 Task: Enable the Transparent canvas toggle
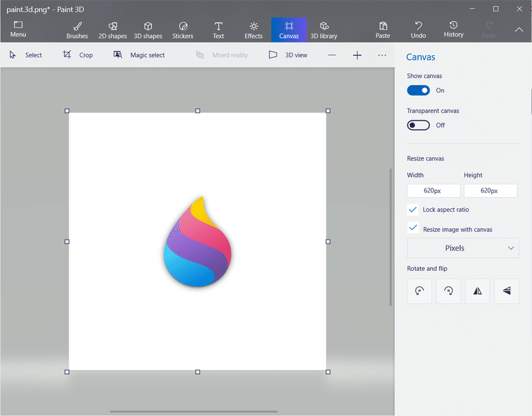(418, 125)
